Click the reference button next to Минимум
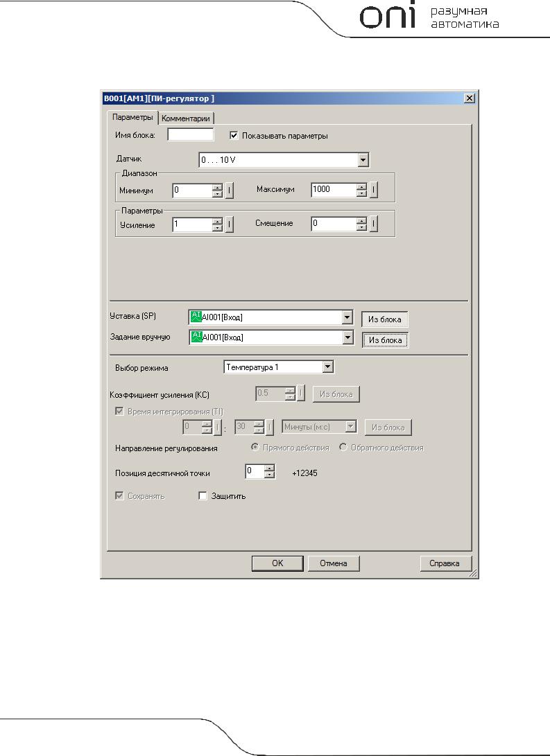Viewport: 550px width, 756px height. click(x=230, y=191)
